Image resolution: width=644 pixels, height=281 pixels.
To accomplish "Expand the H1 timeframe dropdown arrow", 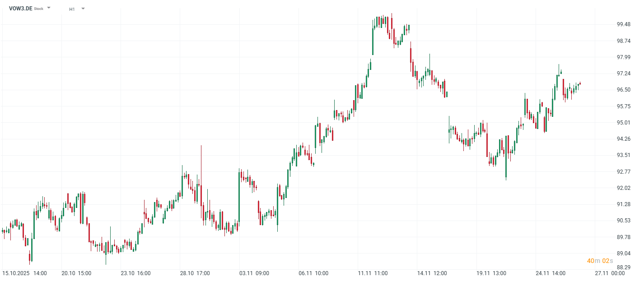I will click(x=83, y=9).
